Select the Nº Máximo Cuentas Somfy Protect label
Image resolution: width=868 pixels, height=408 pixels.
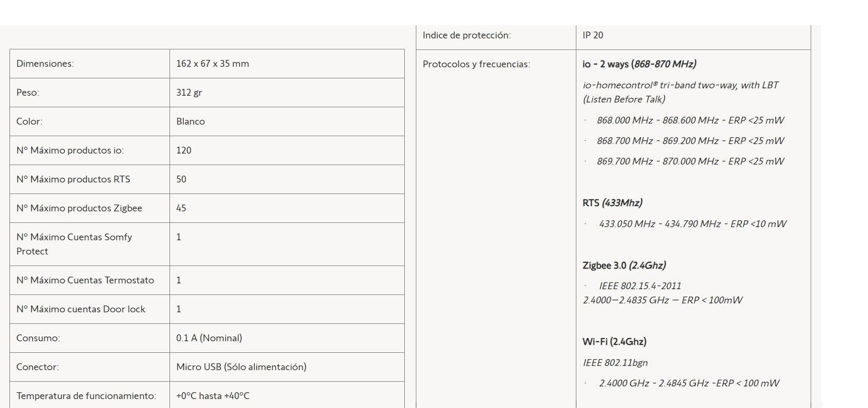click(x=74, y=244)
